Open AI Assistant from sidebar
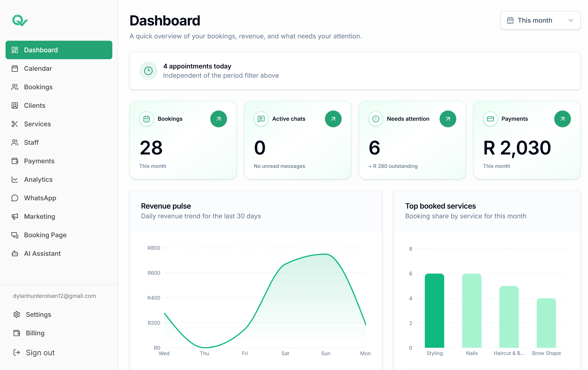This screenshot has height=370, width=588. coord(59,253)
